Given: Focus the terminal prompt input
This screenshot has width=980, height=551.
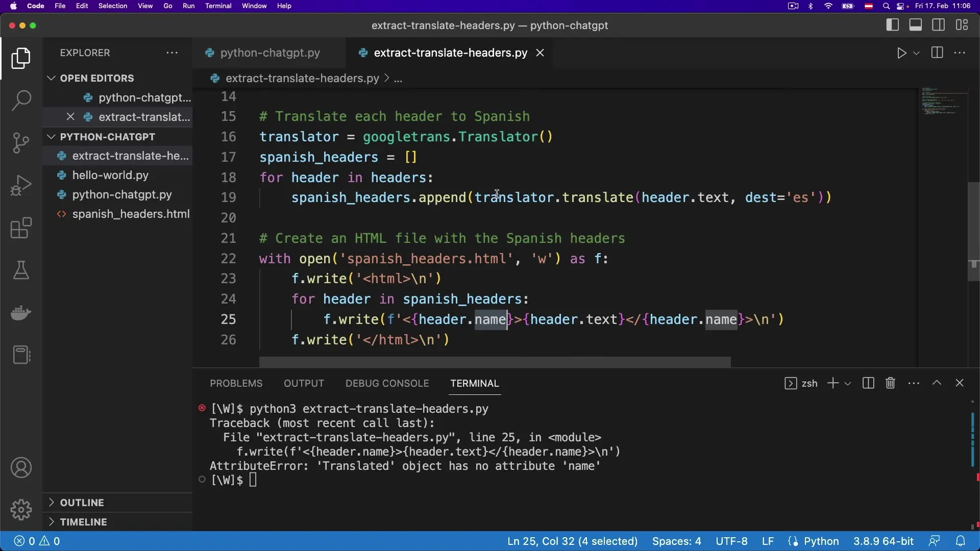Looking at the screenshot, I should click(x=253, y=480).
